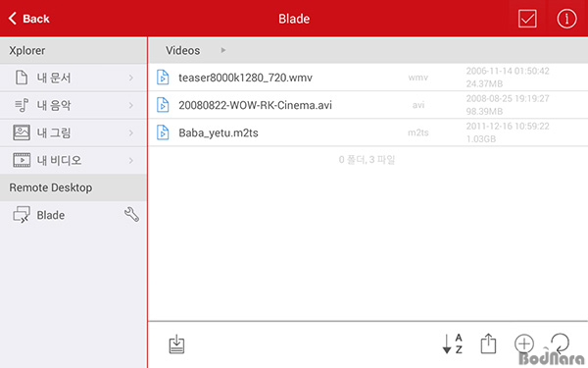Click the 1.03GB size value

coord(481,139)
